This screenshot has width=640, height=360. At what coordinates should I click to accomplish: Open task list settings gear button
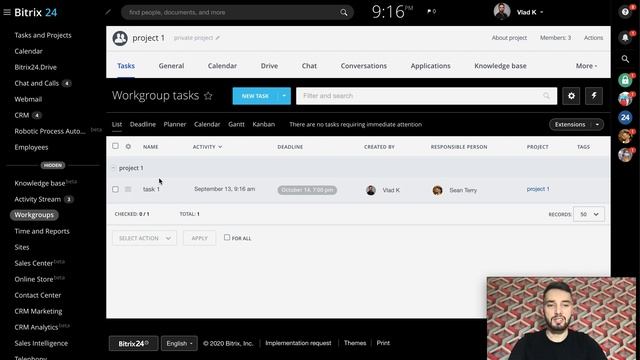click(571, 96)
